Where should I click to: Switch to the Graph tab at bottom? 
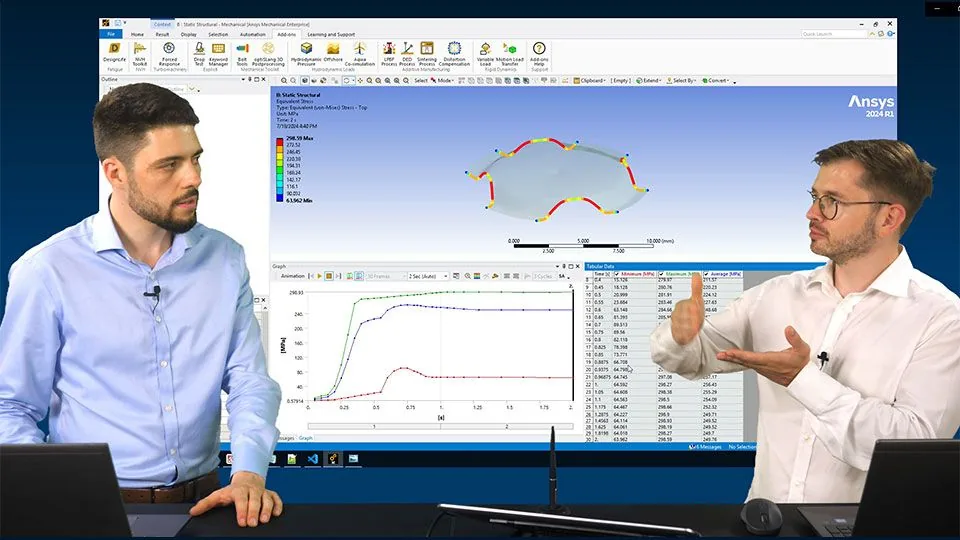[x=306, y=438]
